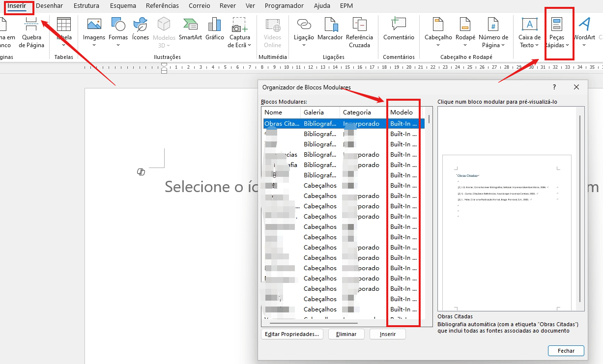
Task: Switch to the Correio tab
Action: 199,6
